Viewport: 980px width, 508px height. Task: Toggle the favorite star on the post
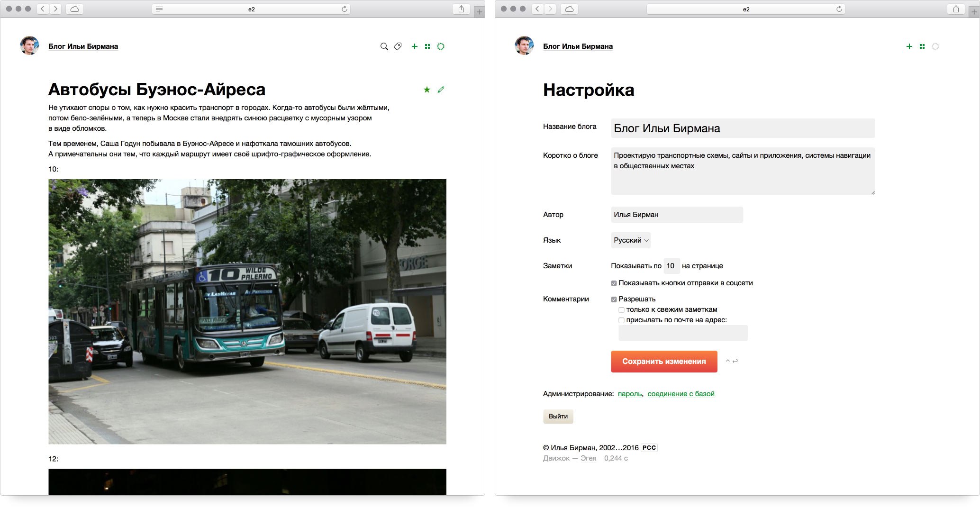(x=427, y=90)
